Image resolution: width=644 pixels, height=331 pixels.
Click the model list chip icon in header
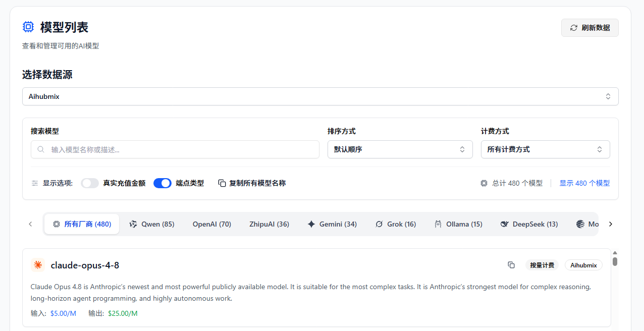click(28, 27)
